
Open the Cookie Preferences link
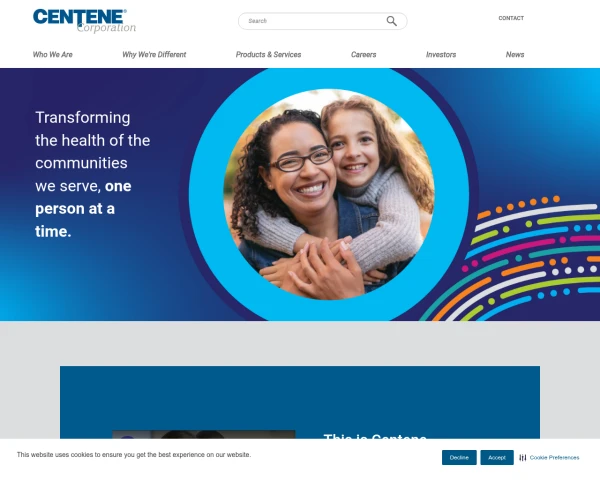[x=554, y=457]
